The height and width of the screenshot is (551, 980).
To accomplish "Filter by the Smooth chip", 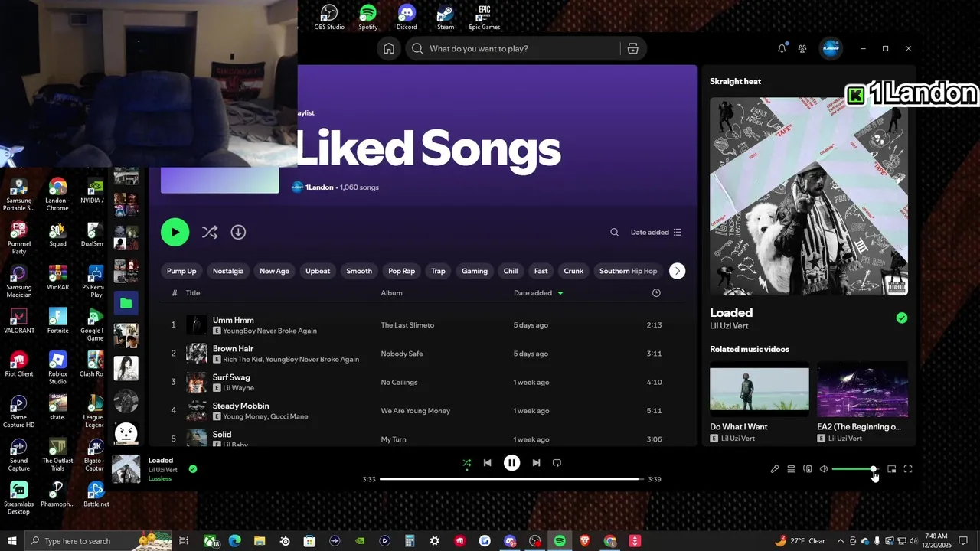I will point(359,271).
